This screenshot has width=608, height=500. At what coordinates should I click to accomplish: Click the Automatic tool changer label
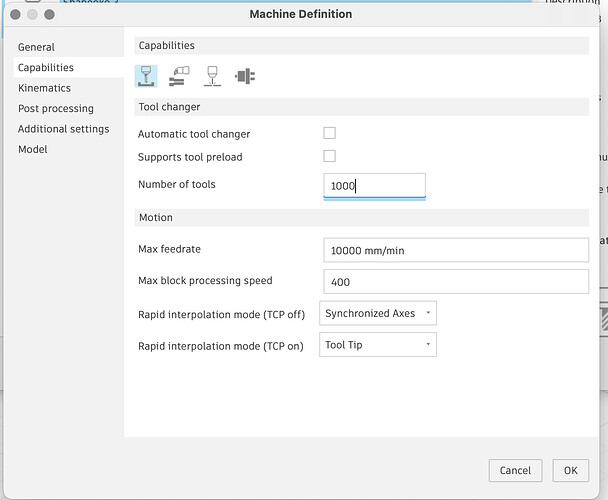pyautogui.click(x=194, y=134)
